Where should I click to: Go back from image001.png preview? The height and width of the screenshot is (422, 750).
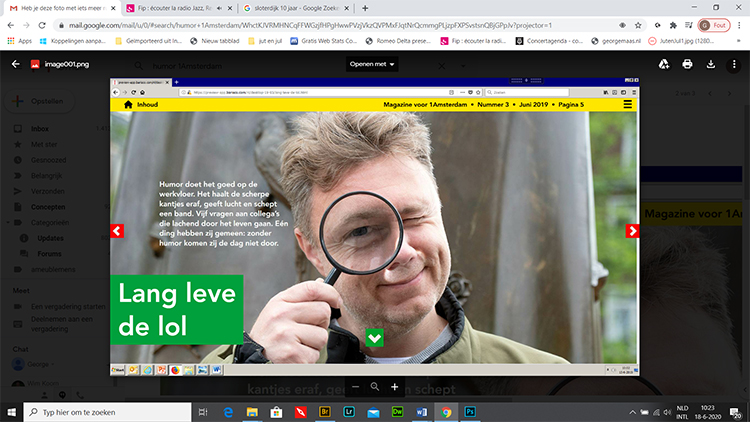[x=16, y=64]
